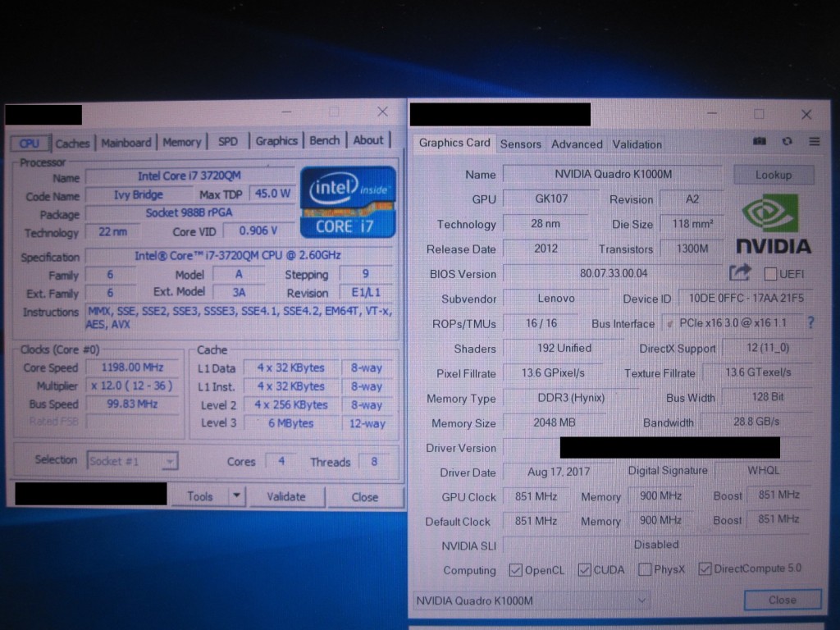
Task: Switch to the Caches tab
Action: 72,143
